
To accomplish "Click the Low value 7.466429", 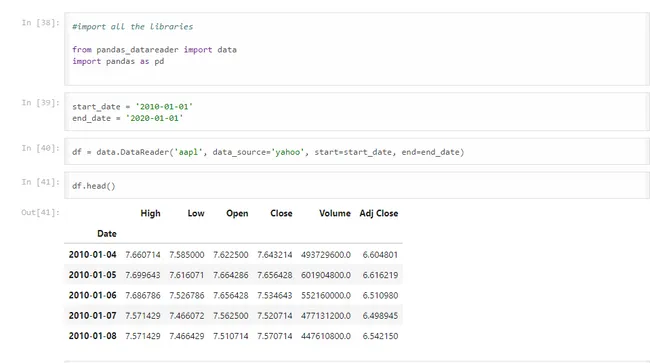I will (x=187, y=336).
